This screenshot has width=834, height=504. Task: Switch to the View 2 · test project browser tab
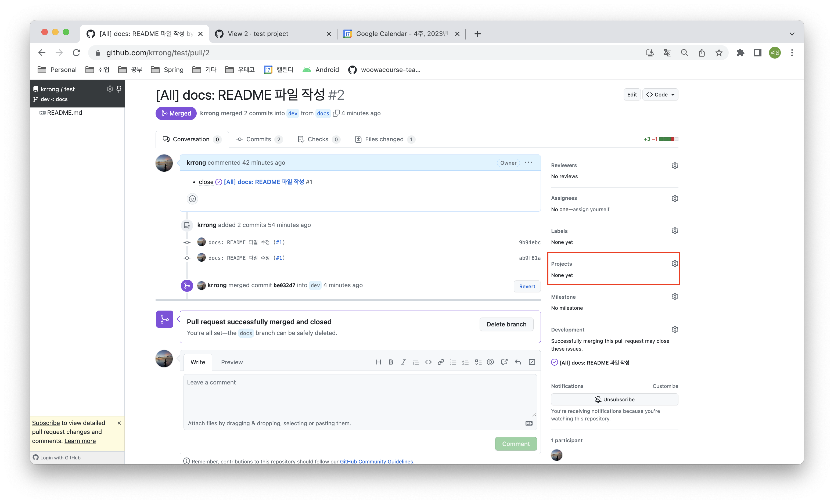274,34
